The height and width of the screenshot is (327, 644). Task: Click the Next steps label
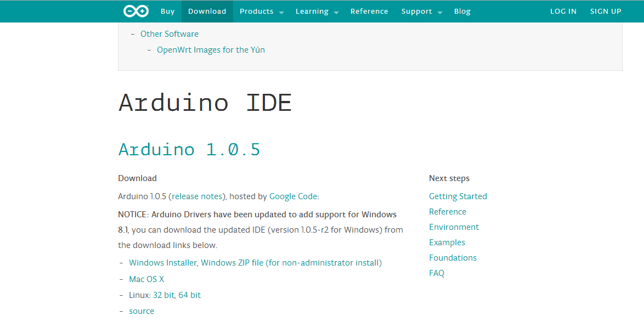point(449,178)
